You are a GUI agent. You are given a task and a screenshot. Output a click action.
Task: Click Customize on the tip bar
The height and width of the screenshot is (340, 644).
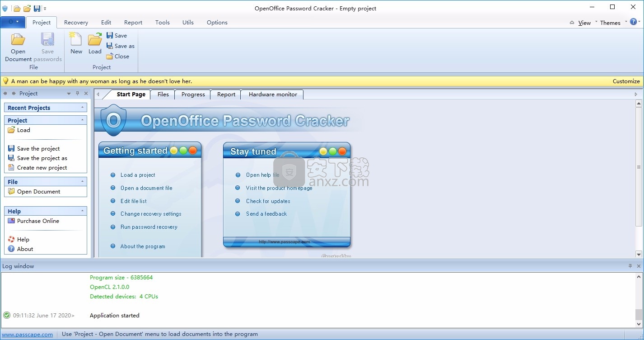click(x=626, y=81)
